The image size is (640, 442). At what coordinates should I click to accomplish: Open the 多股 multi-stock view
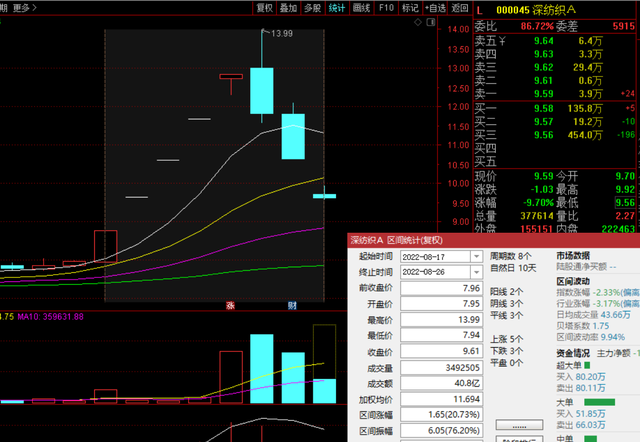(x=312, y=7)
